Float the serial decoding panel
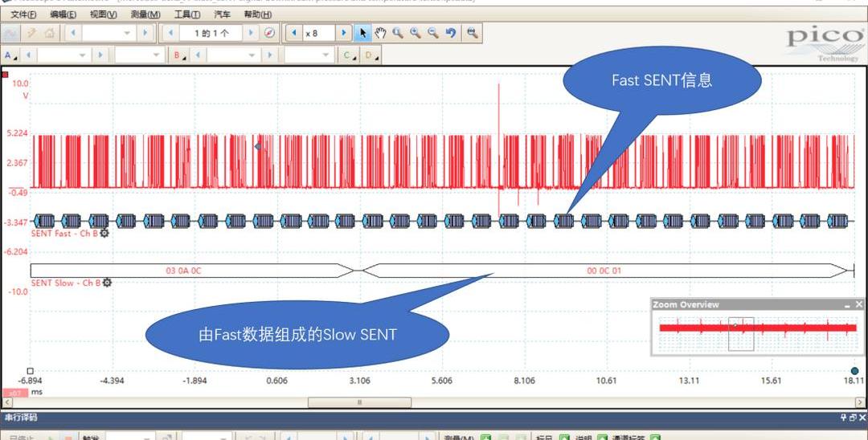This screenshot has width=868, height=440. pos(853,418)
